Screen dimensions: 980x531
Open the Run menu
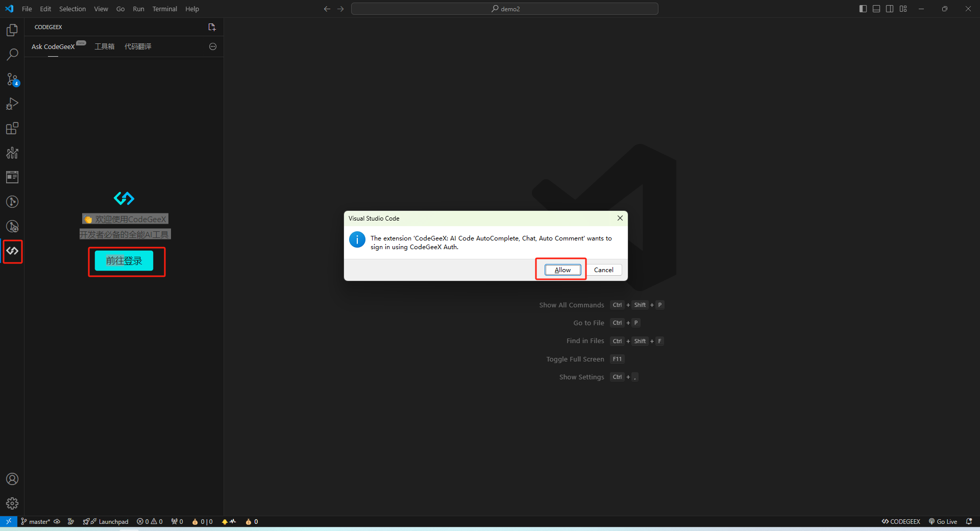click(138, 9)
